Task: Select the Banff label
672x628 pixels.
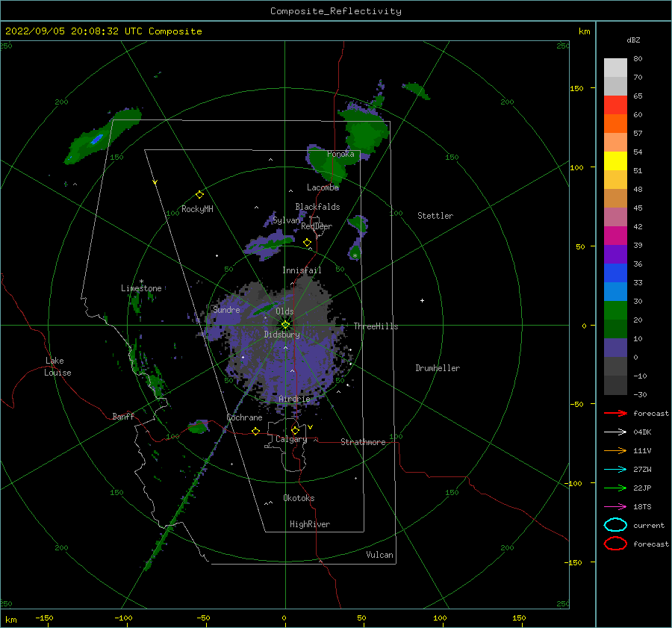Action: (123, 416)
